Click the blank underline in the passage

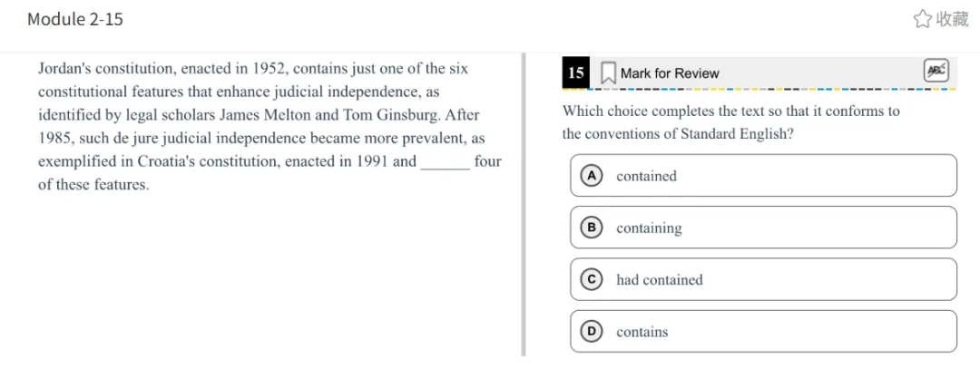point(446,164)
